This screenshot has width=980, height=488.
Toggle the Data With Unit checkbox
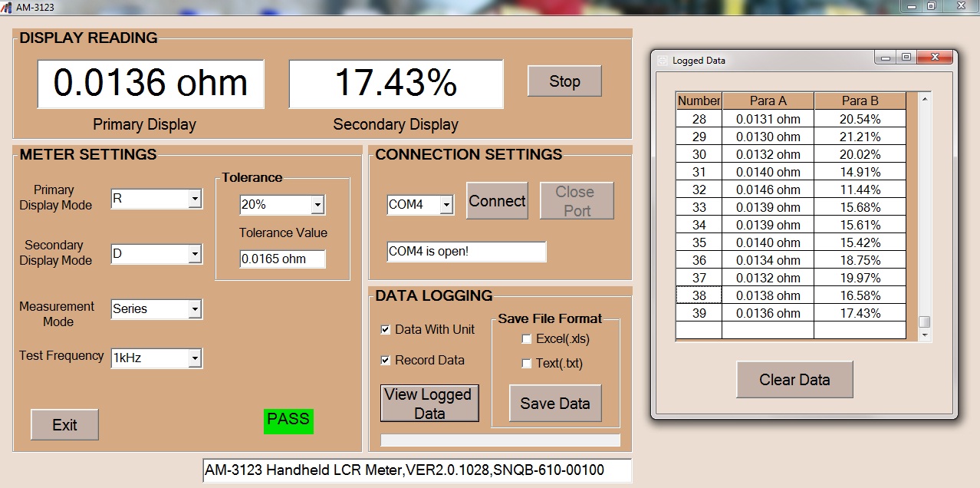pyautogui.click(x=386, y=330)
